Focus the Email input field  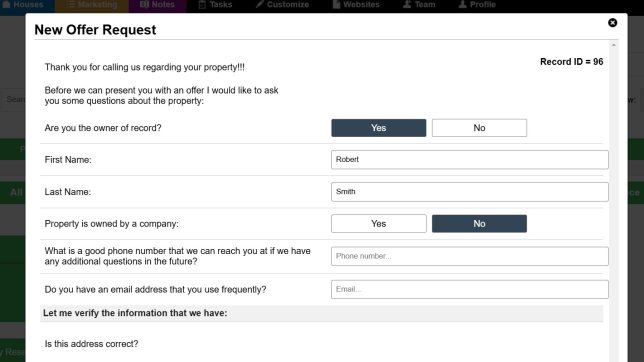point(469,289)
